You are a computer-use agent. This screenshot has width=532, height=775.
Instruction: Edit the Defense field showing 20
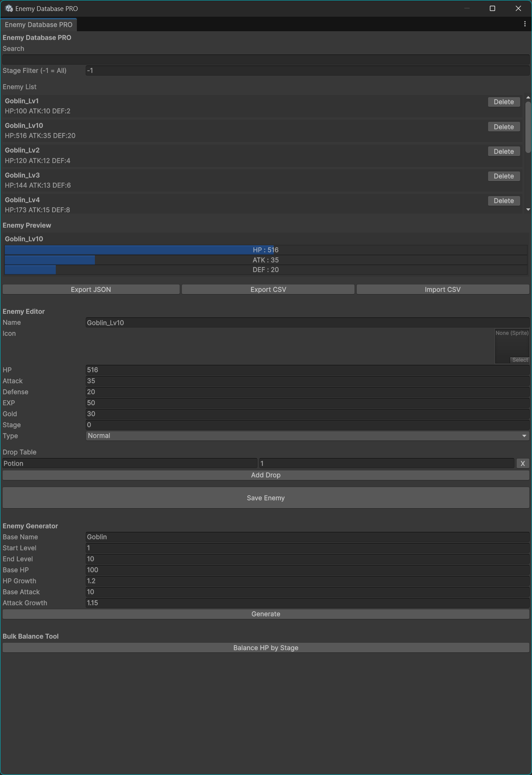[308, 392]
